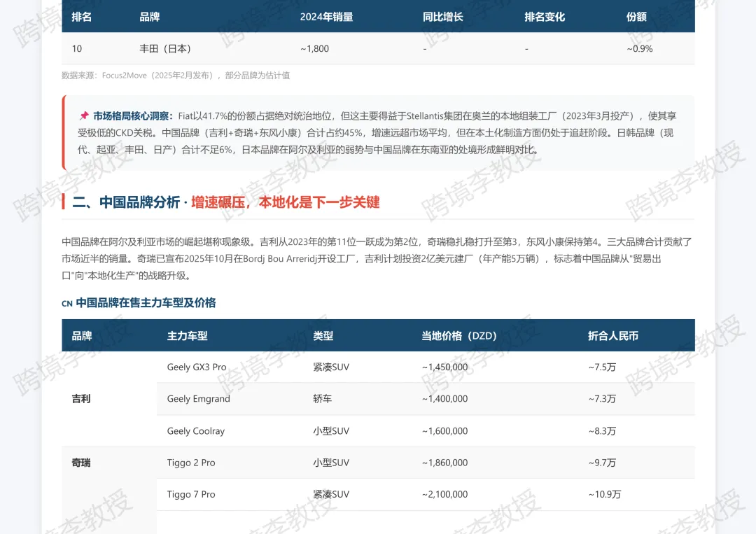
Task: Click 轿车 type in the Emgrand row
Action: point(323,398)
